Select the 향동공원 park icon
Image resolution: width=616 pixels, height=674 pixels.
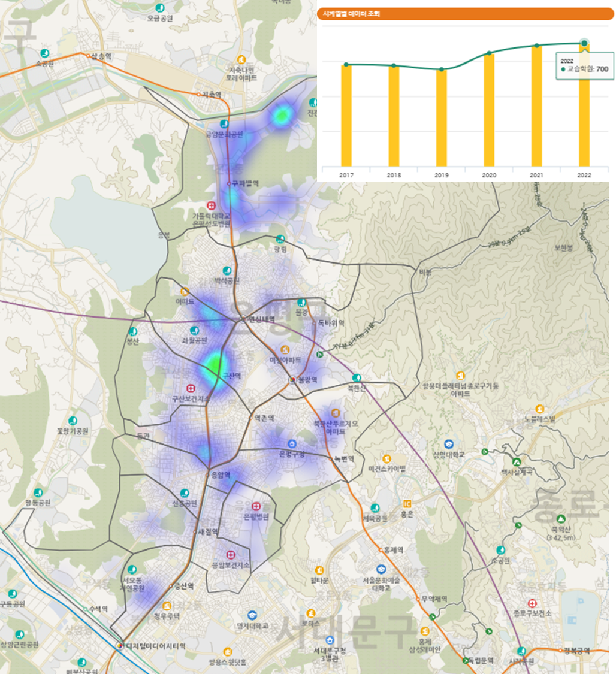click(38, 492)
